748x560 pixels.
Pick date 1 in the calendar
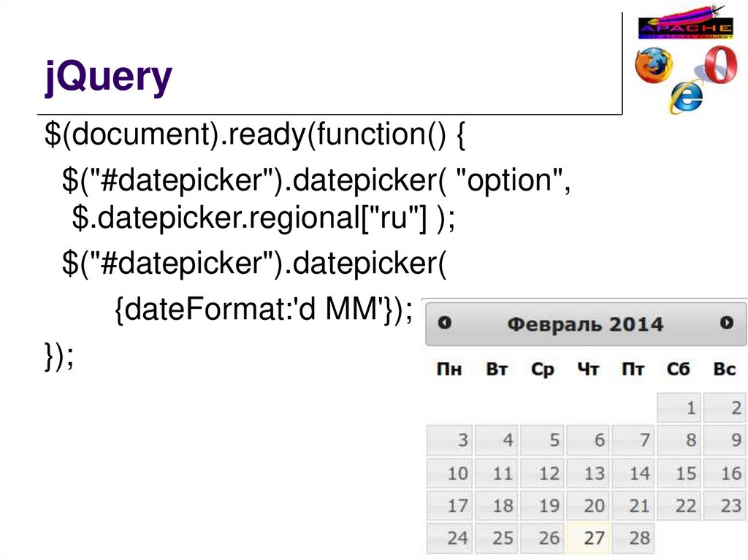[679, 407]
